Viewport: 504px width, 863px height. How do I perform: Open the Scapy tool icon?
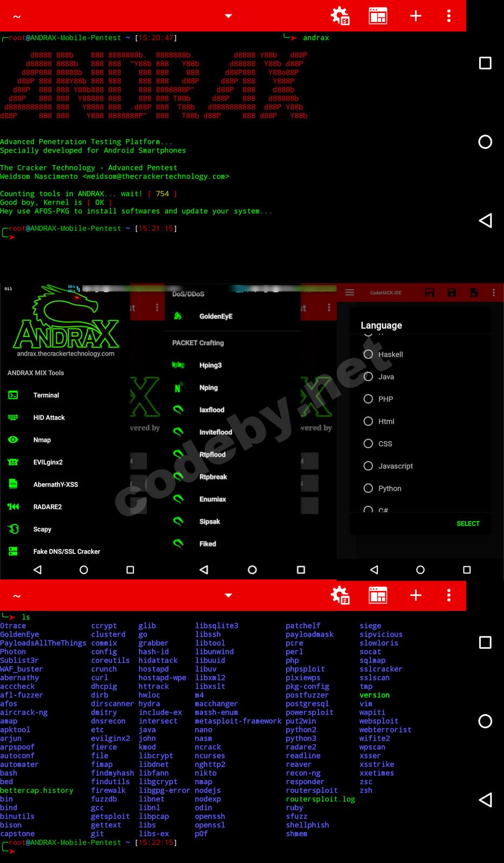pos(13,529)
